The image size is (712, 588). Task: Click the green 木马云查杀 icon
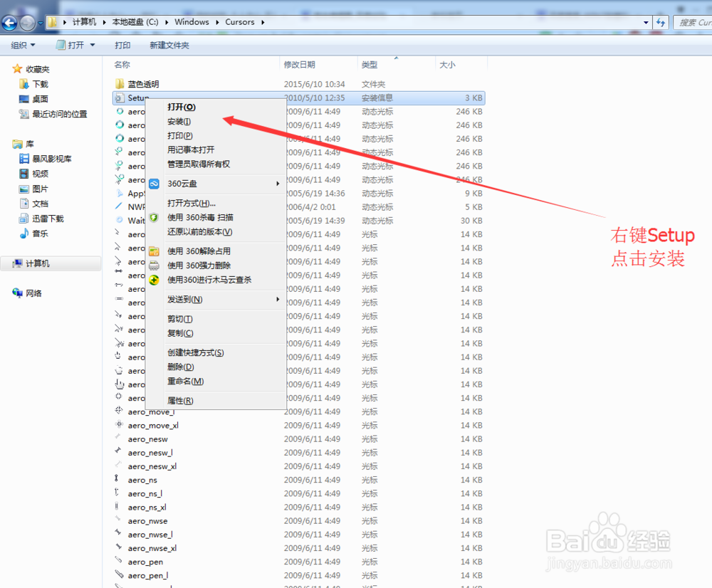[x=154, y=280]
